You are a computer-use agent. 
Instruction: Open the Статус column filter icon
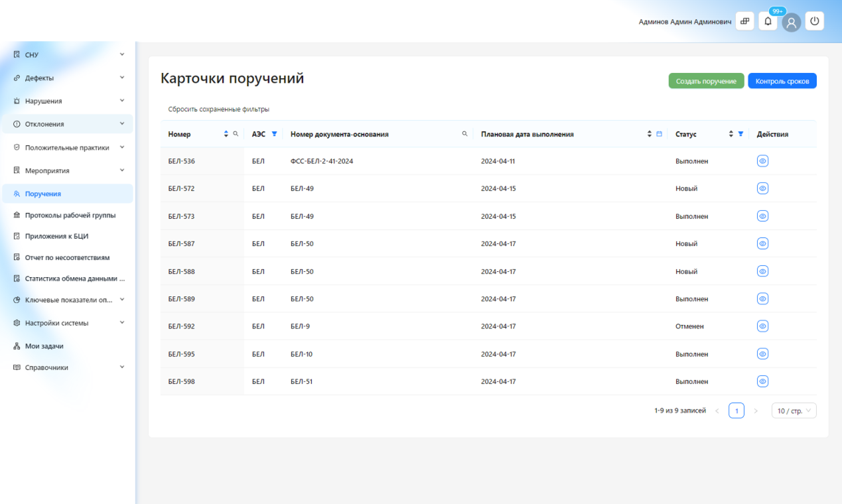coord(740,134)
